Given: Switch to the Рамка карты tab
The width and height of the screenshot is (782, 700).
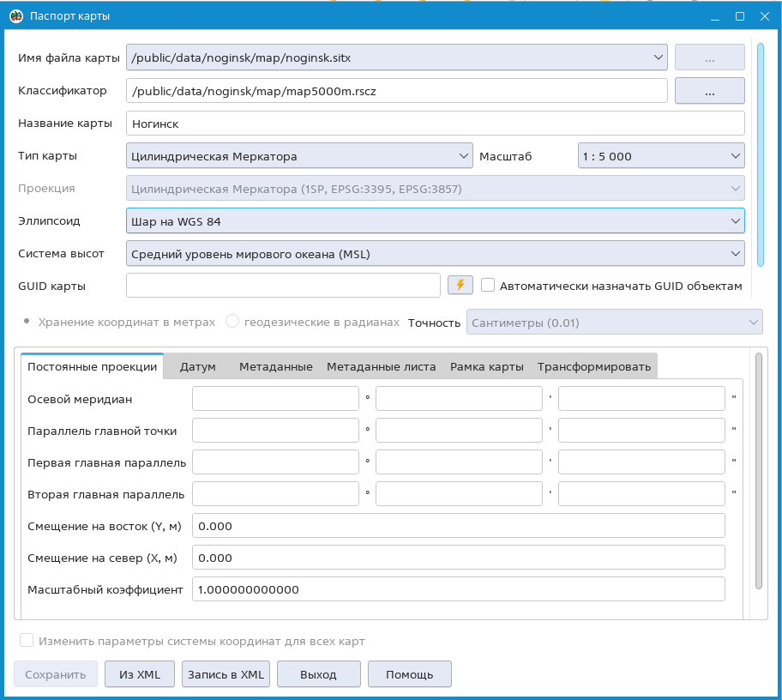Looking at the screenshot, I should (486, 366).
